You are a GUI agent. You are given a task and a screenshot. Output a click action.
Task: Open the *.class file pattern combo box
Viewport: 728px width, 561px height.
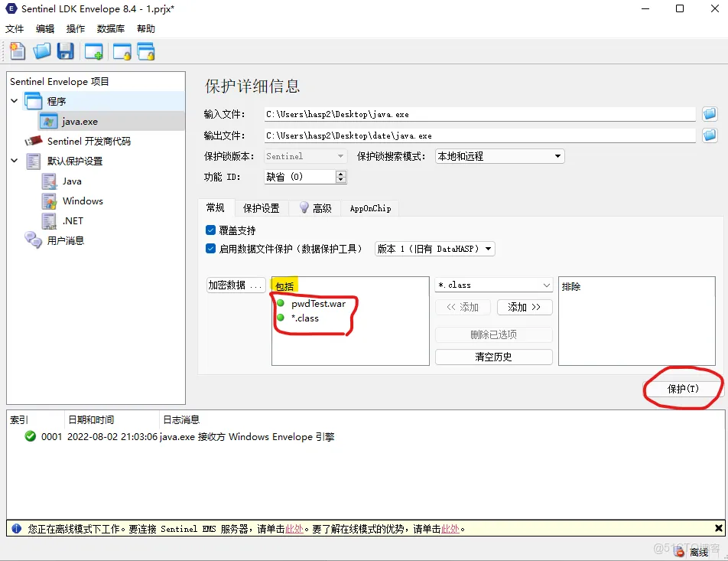pos(493,285)
